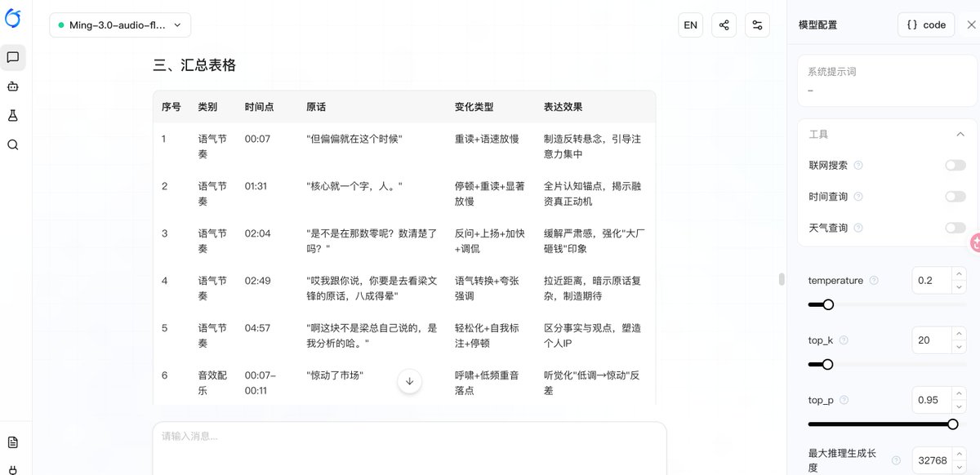The image size is (980, 475).
Task: Click the 02:49 time cell
Action: coord(257,281)
